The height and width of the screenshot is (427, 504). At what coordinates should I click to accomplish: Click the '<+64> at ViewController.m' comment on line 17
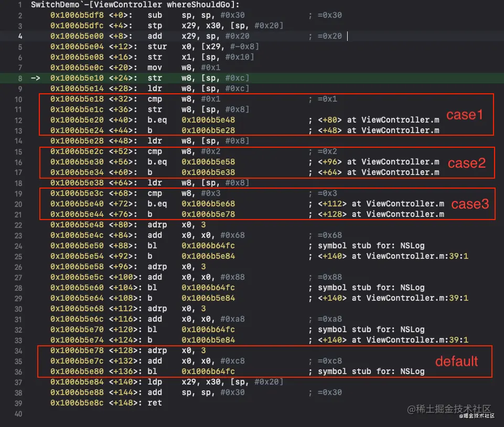pyautogui.click(x=378, y=172)
